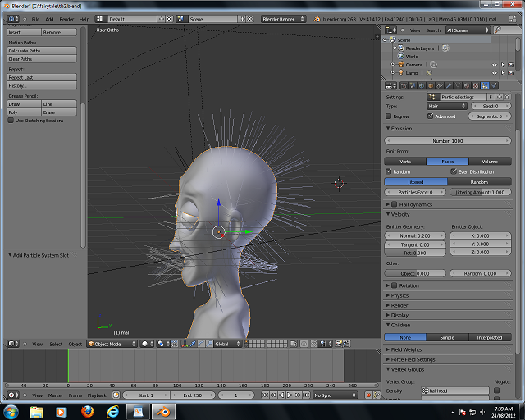Select translate manipulator arrow icon
Screen dimensions: 525x420
pyautogui.click(x=193, y=344)
